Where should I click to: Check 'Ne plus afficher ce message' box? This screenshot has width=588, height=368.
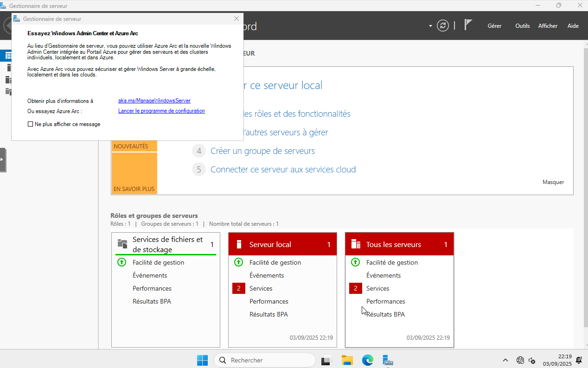tap(31, 124)
